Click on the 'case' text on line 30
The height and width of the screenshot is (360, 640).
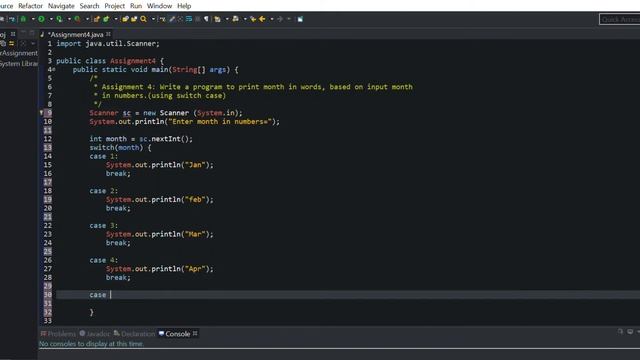tap(98, 295)
